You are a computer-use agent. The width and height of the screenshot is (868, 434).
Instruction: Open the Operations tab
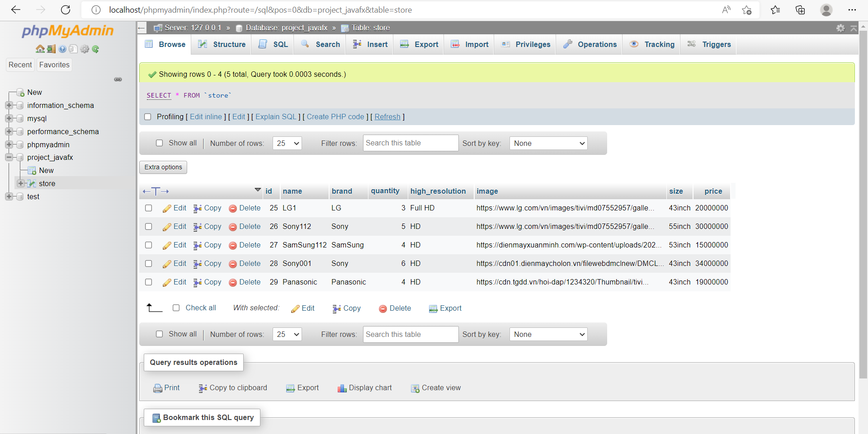pyautogui.click(x=590, y=44)
